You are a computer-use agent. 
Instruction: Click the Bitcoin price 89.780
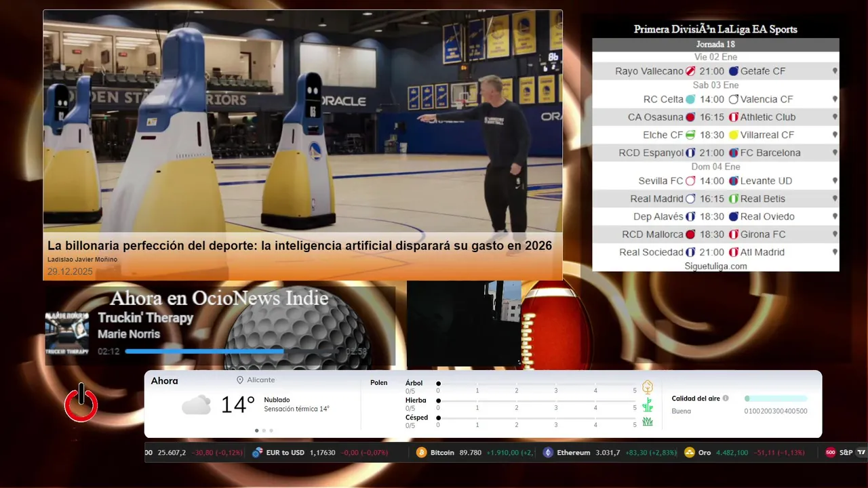471,452
